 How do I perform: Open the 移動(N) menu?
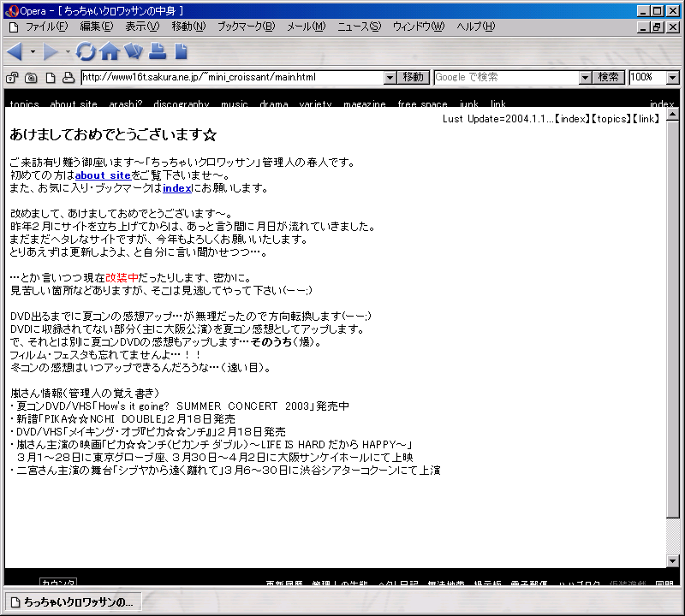click(x=188, y=27)
